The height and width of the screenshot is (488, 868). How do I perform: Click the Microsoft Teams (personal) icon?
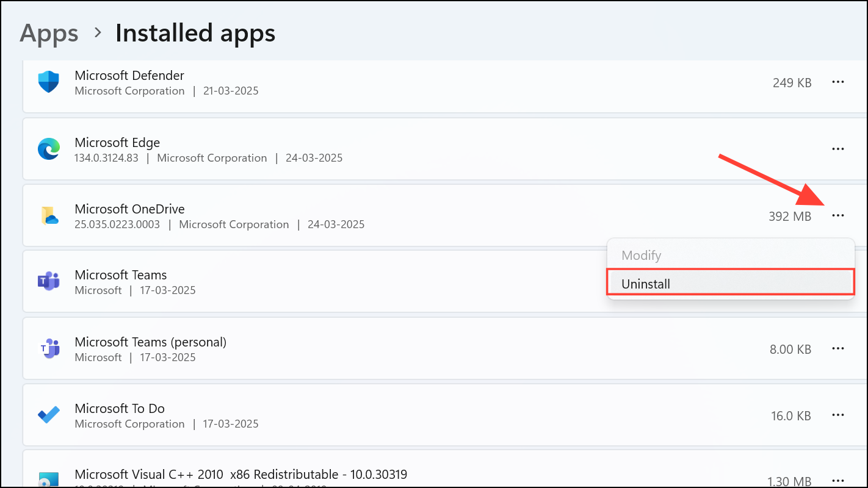(x=49, y=348)
